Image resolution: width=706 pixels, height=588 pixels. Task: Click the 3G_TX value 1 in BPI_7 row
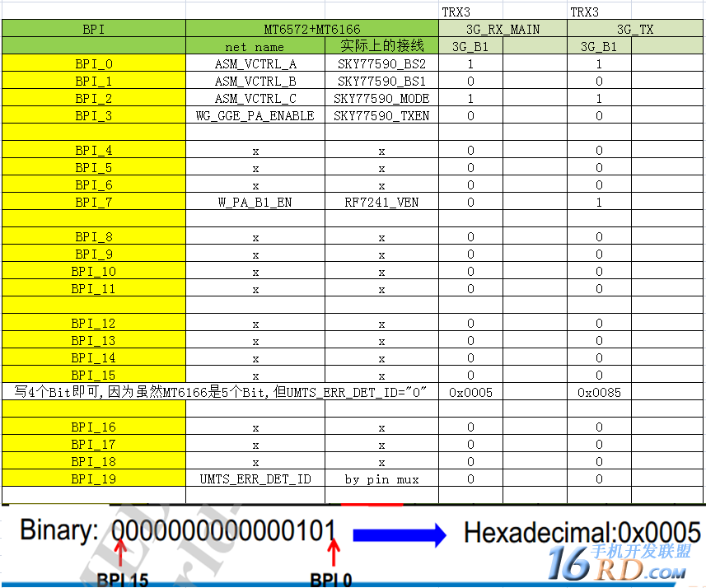coord(599,202)
